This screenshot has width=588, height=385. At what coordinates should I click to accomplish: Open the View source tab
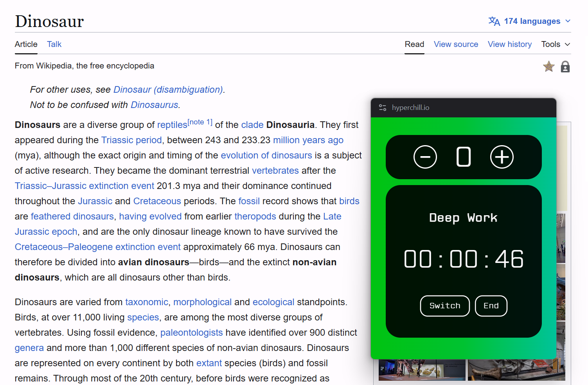pos(456,44)
